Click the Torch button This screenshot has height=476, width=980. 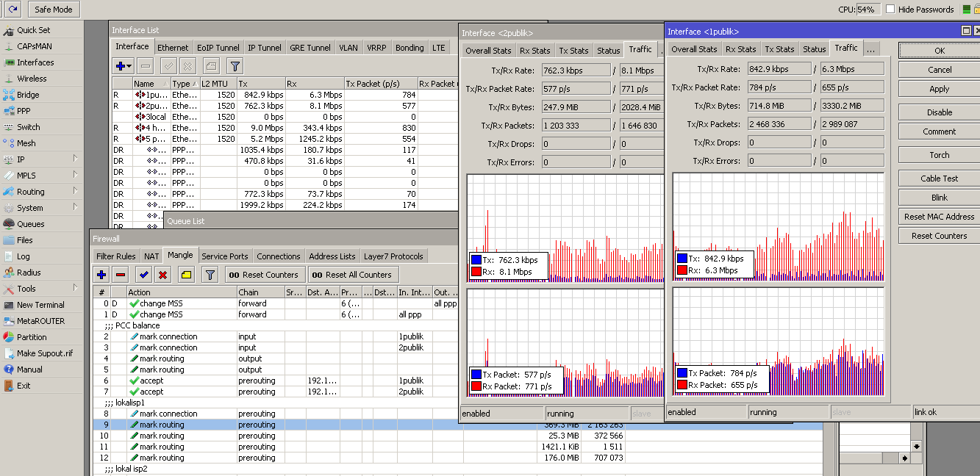click(939, 155)
